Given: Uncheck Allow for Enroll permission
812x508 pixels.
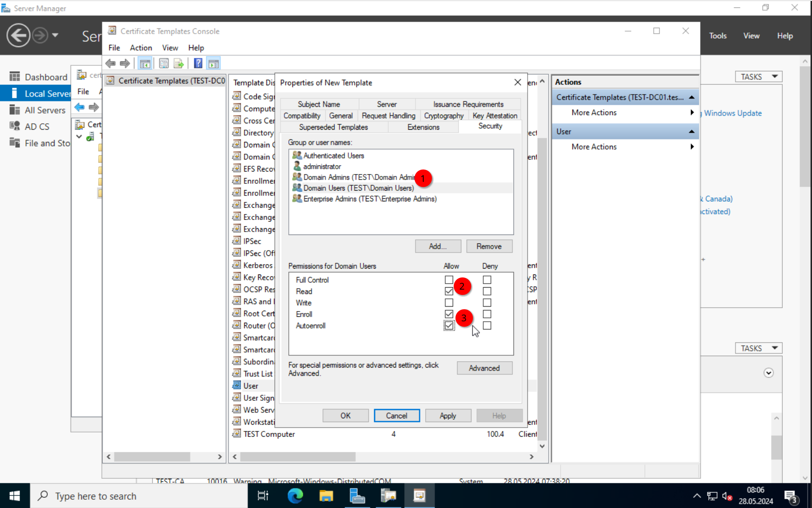Looking at the screenshot, I should (x=449, y=314).
